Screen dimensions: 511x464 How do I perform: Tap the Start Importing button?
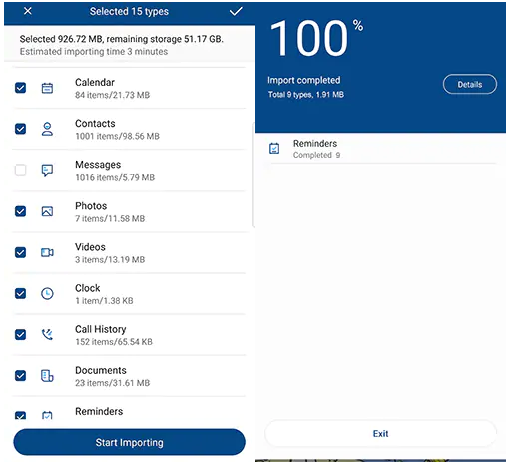(129, 442)
